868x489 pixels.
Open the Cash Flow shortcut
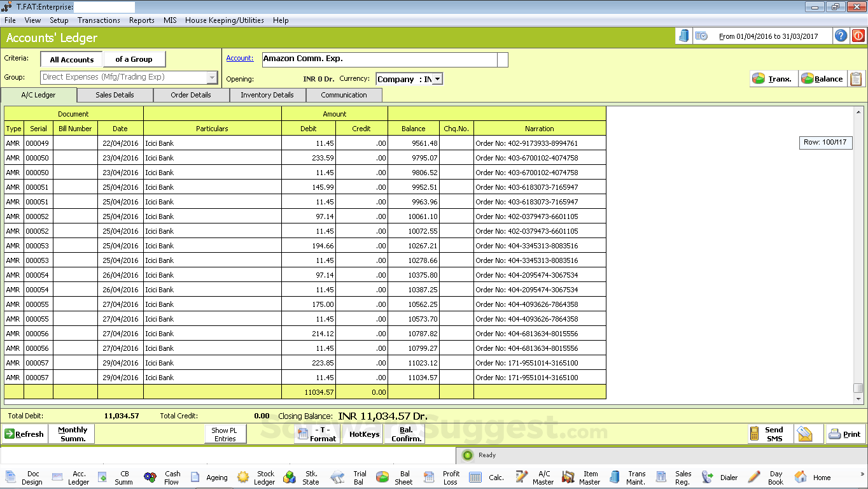point(162,478)
